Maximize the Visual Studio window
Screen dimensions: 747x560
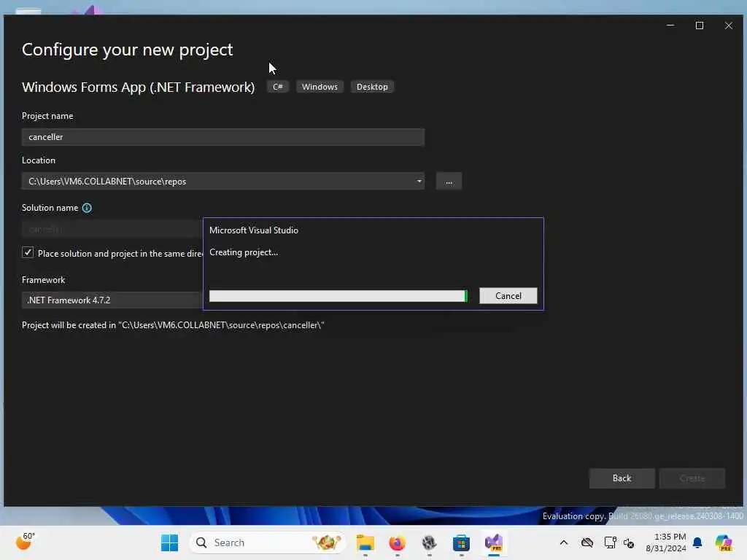pos(700,26)
